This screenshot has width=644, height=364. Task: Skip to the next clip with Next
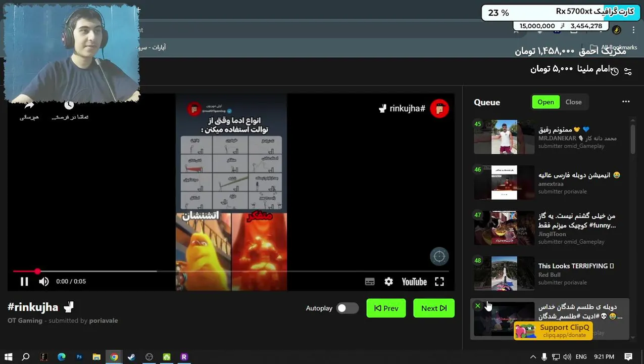click(434, 308)
